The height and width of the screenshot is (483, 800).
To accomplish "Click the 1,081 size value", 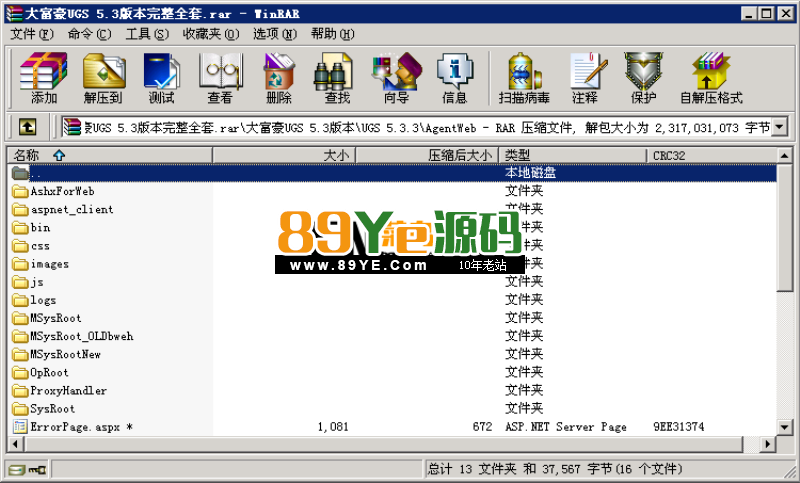I will point(333,427).
